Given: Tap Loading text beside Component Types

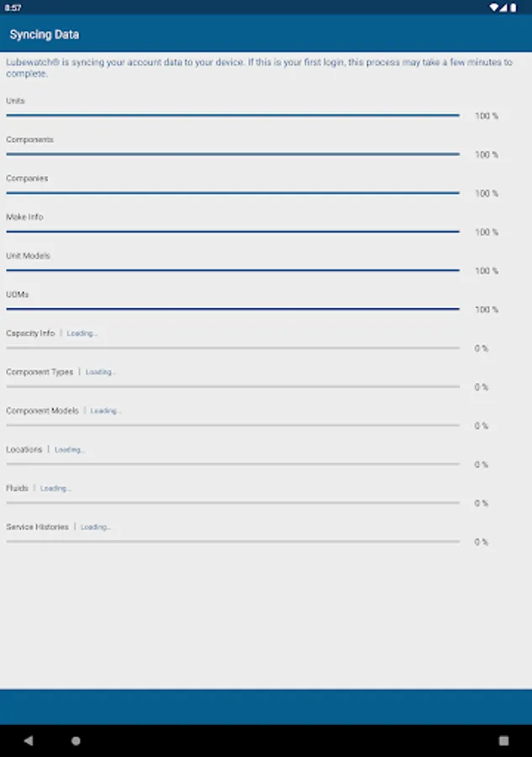Looking at the screenshot, I should (100, 372).
